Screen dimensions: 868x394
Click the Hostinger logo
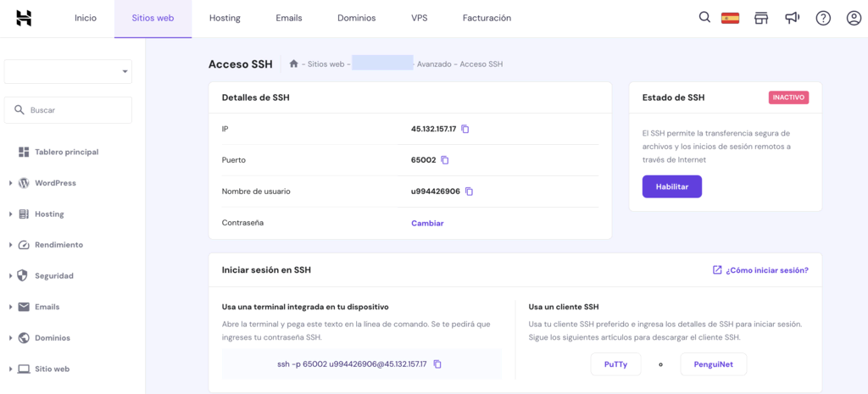click(x=24, y=18)
